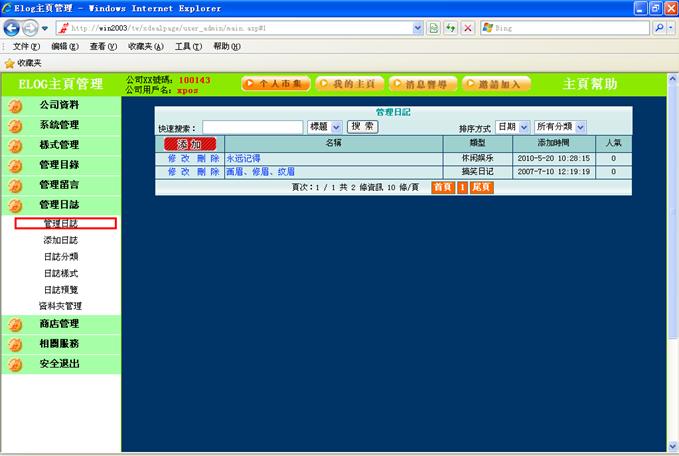The width and height of the screenshot is (679, 456).
Task: Open the 所有分類 category dropdown
Action: point(580,127)
